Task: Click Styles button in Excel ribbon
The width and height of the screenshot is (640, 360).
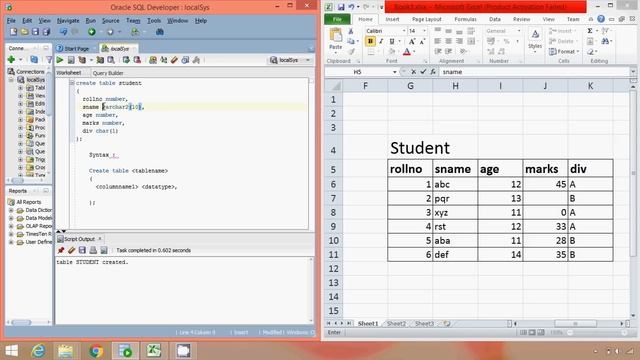Action: 535,40
